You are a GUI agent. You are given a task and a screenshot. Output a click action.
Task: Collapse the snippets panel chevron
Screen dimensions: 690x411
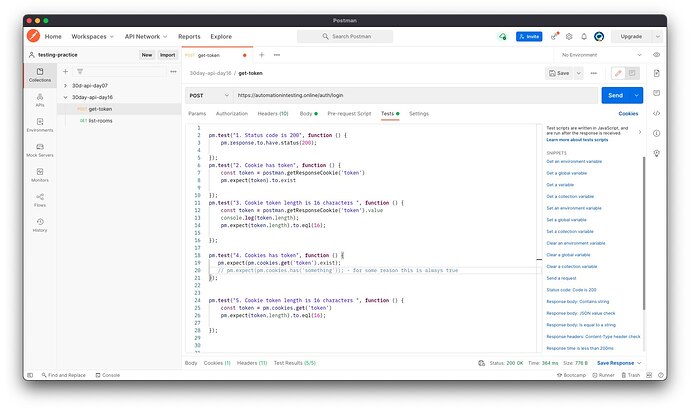pos(640,132)
